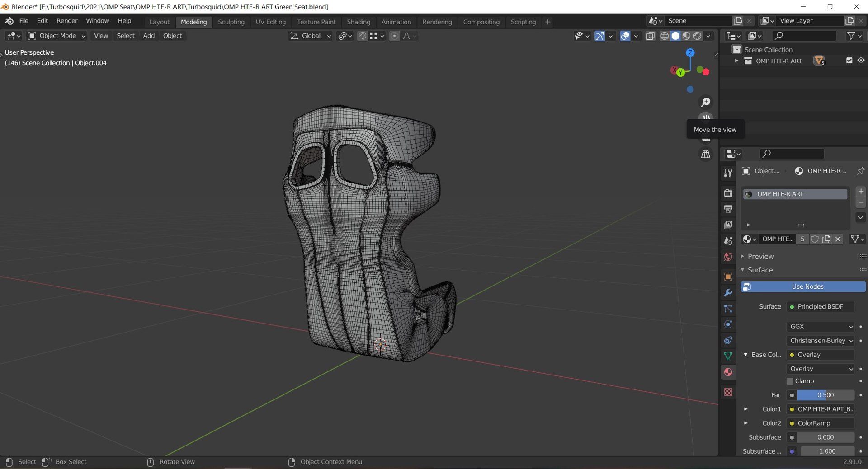Viewport: 868px width, 469px height.
Task: Click the Z axis on the navigation gizmo
Action: point(690,52)
